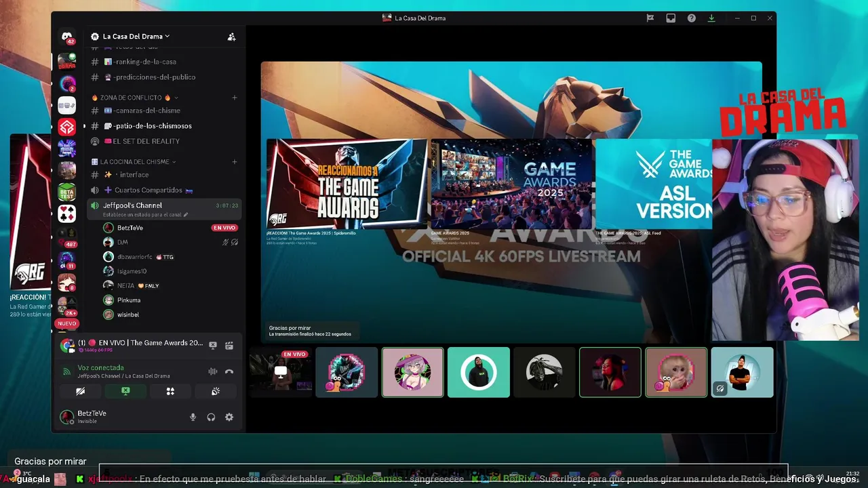
Task: Stop streaming with the screen X icon
Action: [x=213, y=345]
